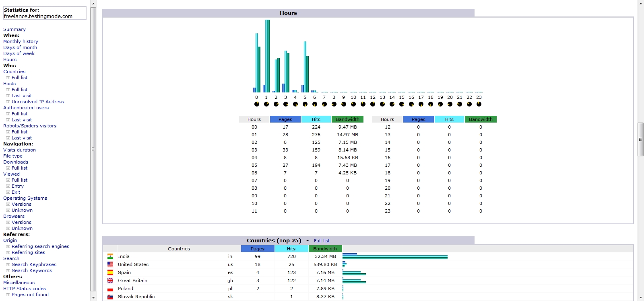
Task: Click the sidebar frame vertical scrollbar
Action: pos(93,149)
